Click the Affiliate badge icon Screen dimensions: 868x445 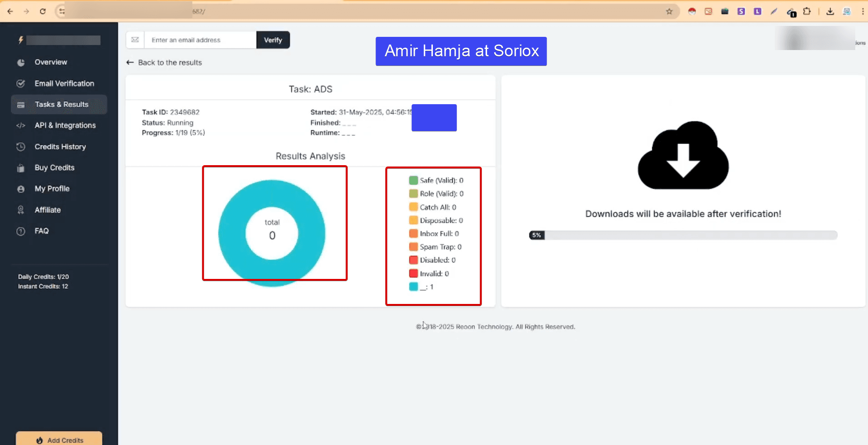click(21, 210)
